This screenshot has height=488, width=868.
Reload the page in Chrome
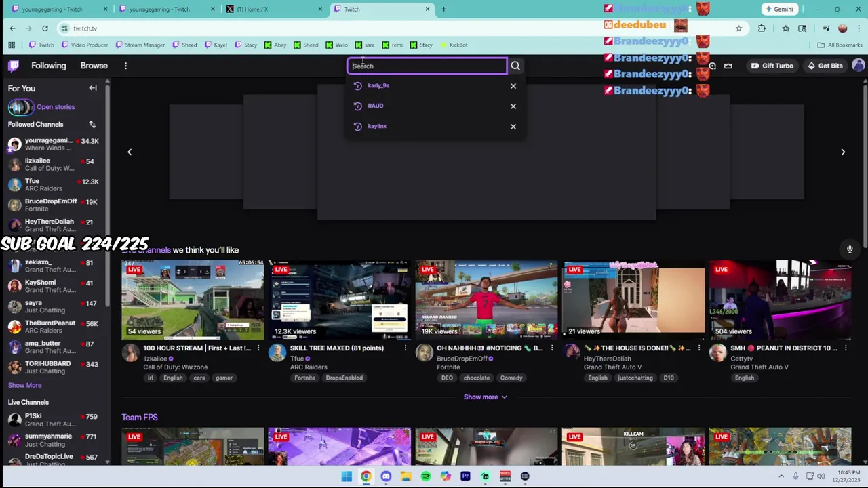tap(45, 28)
